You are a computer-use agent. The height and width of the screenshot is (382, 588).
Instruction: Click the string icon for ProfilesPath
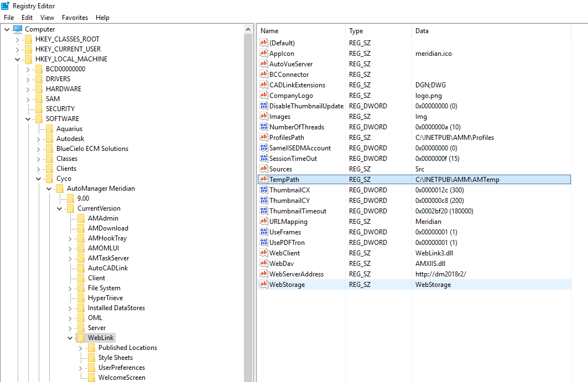tap(264, 137)
